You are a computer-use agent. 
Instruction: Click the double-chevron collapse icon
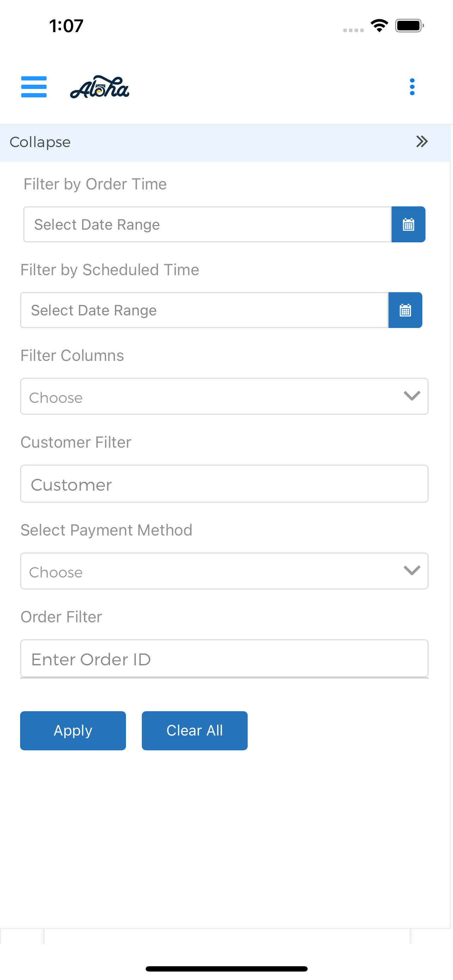tap(422, 141)
